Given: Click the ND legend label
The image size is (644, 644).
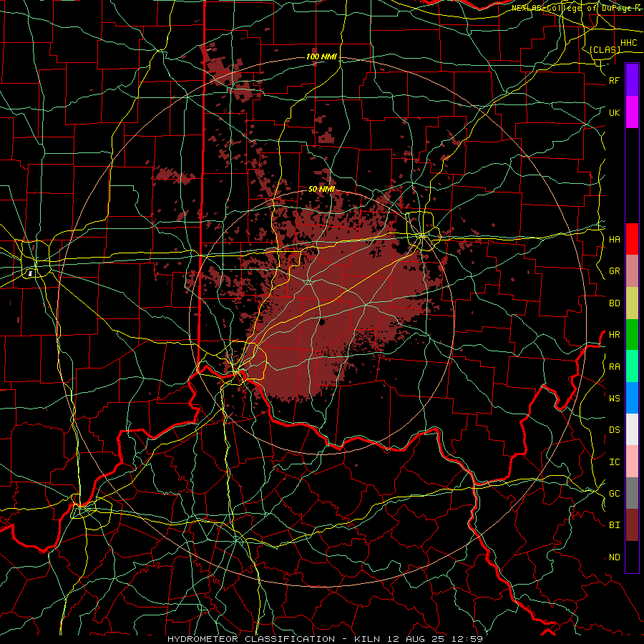Looking at the screenshot, I should (614, 557).
